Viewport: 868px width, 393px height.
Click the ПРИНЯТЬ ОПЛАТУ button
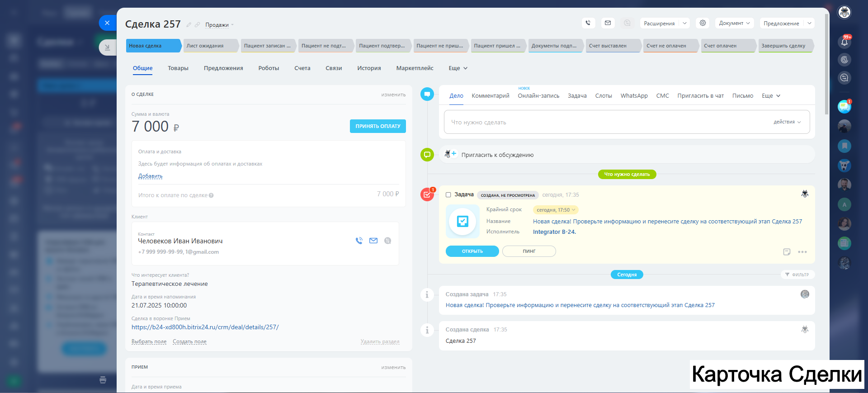coord(377,126)
